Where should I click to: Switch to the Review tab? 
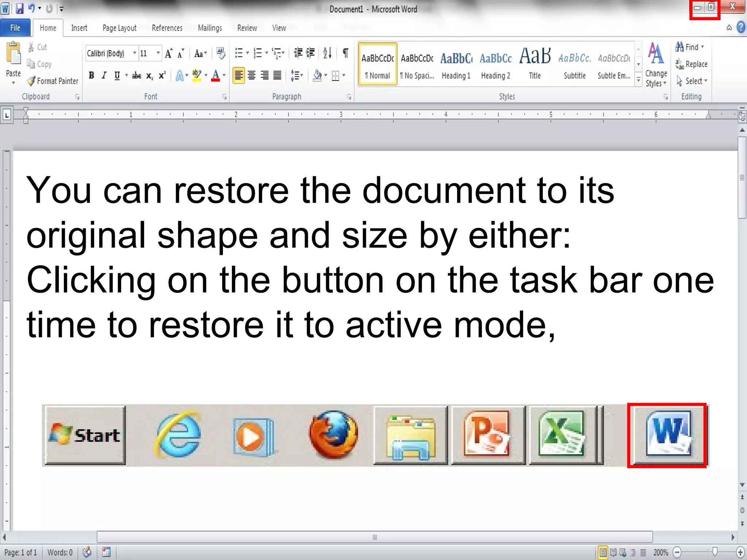tap(247, 28)
